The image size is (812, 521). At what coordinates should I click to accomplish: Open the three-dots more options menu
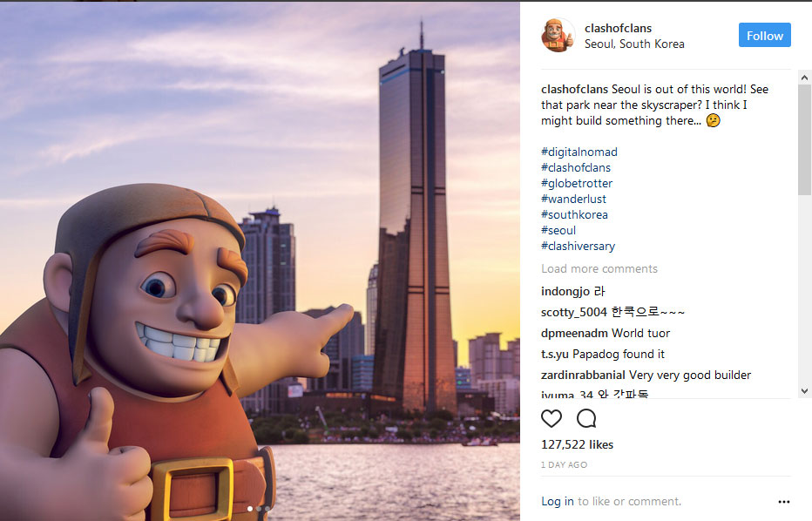pos(783,501)
